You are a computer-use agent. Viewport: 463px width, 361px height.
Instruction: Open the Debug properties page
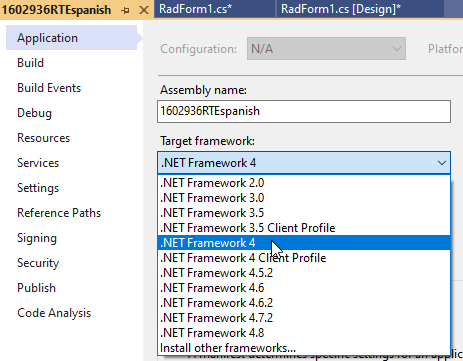(x=34, y=113)
